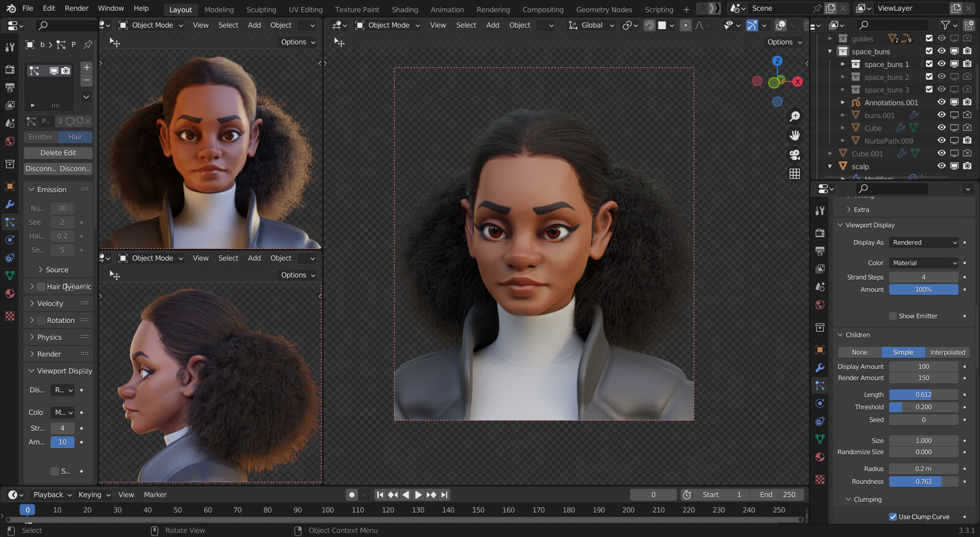Click the new collection icon in outliner
Viewport: 980px width, 537px height.
pos(969,25)
